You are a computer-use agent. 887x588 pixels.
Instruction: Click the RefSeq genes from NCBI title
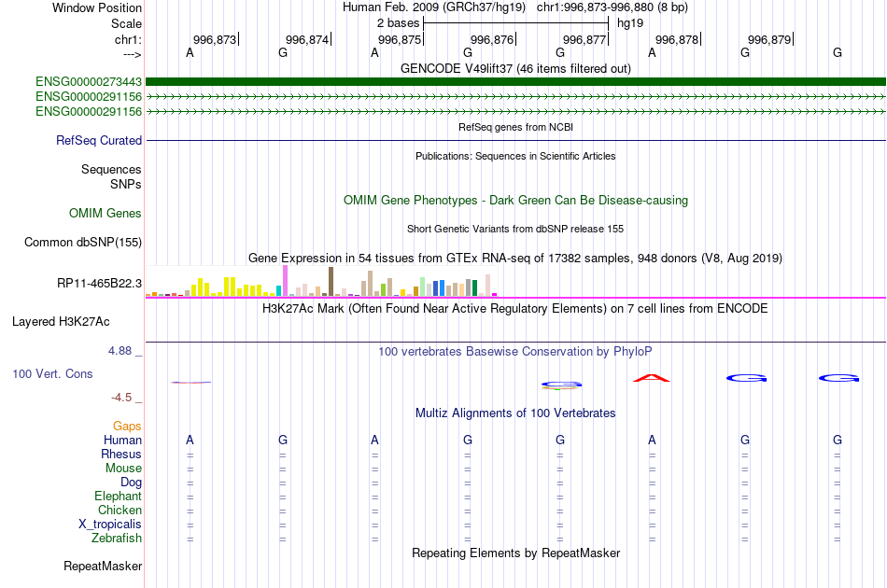pos(515,127)
